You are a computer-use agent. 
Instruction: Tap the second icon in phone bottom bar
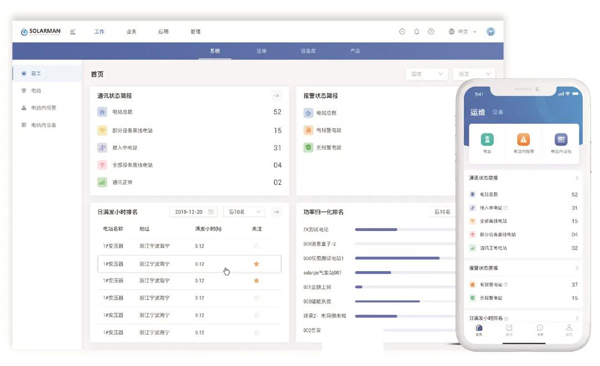point(509,328)
